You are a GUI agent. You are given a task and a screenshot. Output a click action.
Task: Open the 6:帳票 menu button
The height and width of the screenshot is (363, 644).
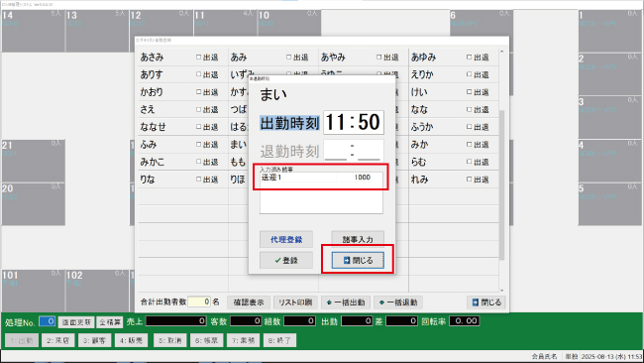point(207,340)
